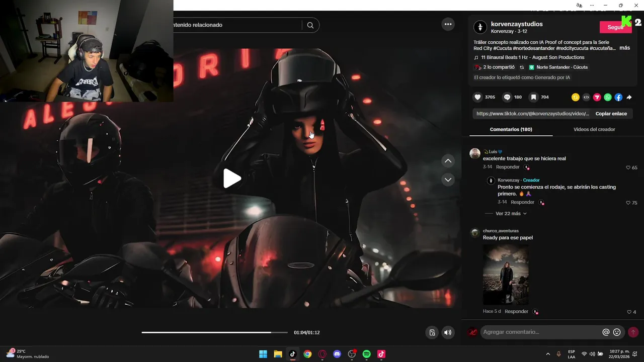
Task: Save video with the bookmark icon
Action: coord(534,97)
